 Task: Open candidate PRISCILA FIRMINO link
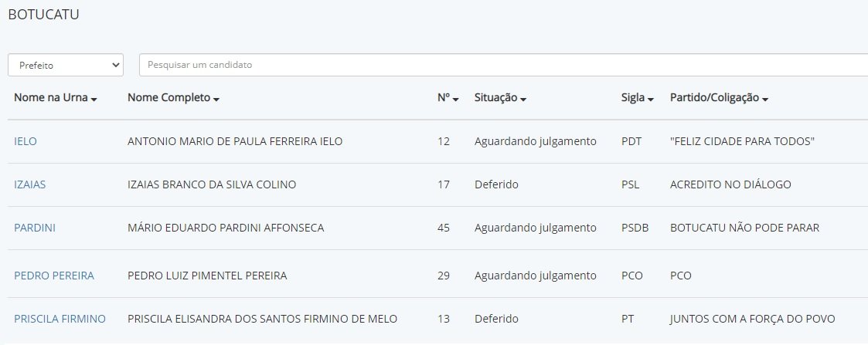click(60, 319)
